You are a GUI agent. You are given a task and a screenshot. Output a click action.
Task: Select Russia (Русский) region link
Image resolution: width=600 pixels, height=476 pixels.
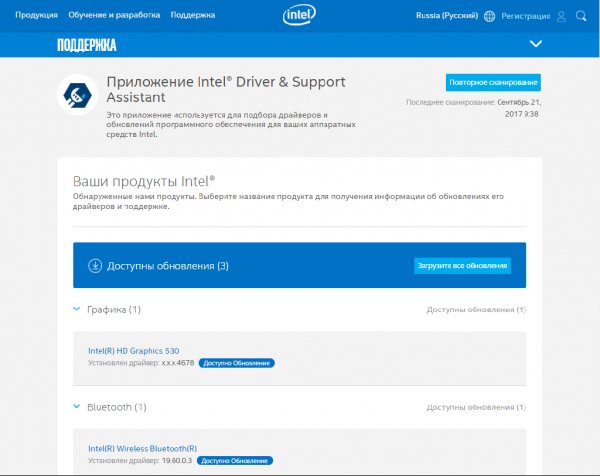[x=447, y=16]
